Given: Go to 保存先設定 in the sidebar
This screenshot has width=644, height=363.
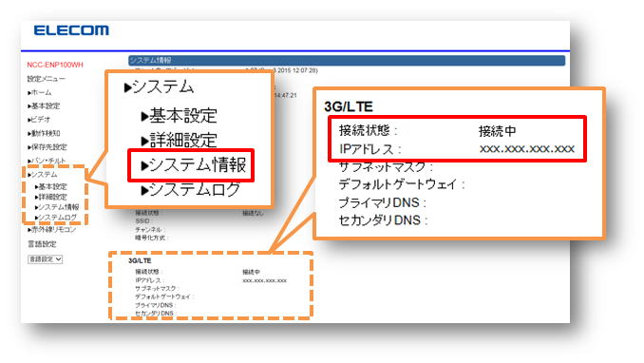Looking at the screenshot, I should pyautogui.click(x=47, y=146).
